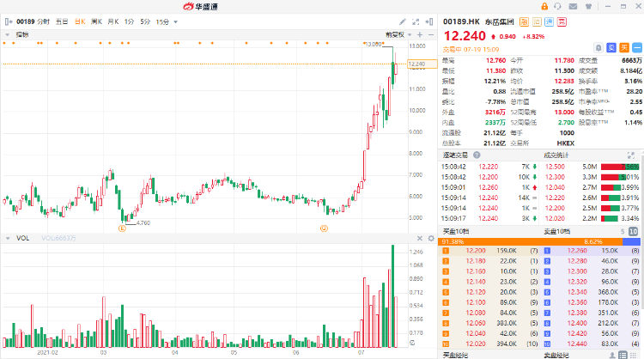Screen dimensions: 644x359
Task: Expand the chart to full screen
Action: (x=416, y=21)
